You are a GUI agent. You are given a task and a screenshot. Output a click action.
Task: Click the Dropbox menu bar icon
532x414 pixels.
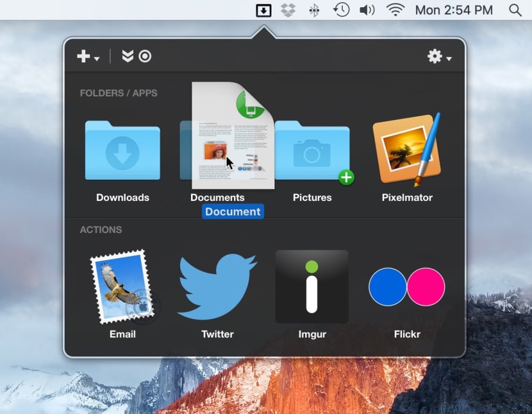click(x=288, y=10)
